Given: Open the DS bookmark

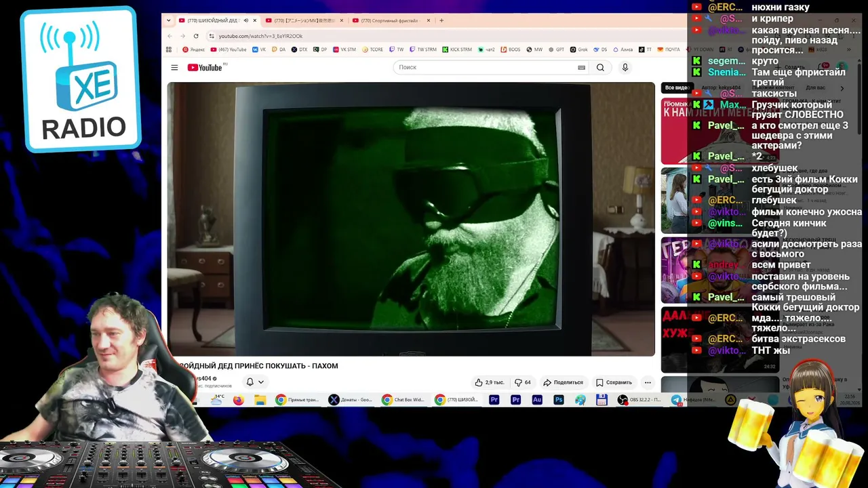Looking at the screenshot, I should pyautogui.click(x=599, y=49).
